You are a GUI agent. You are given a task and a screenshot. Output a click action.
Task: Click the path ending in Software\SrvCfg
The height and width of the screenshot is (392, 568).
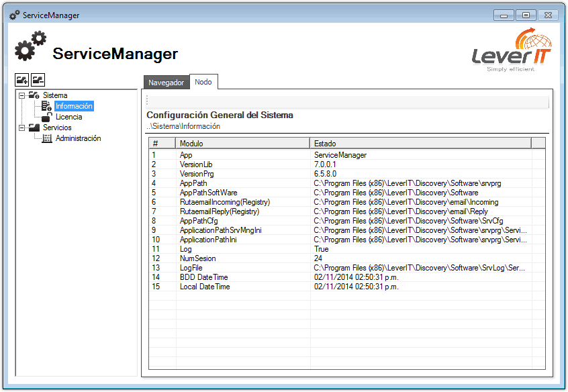408,221
